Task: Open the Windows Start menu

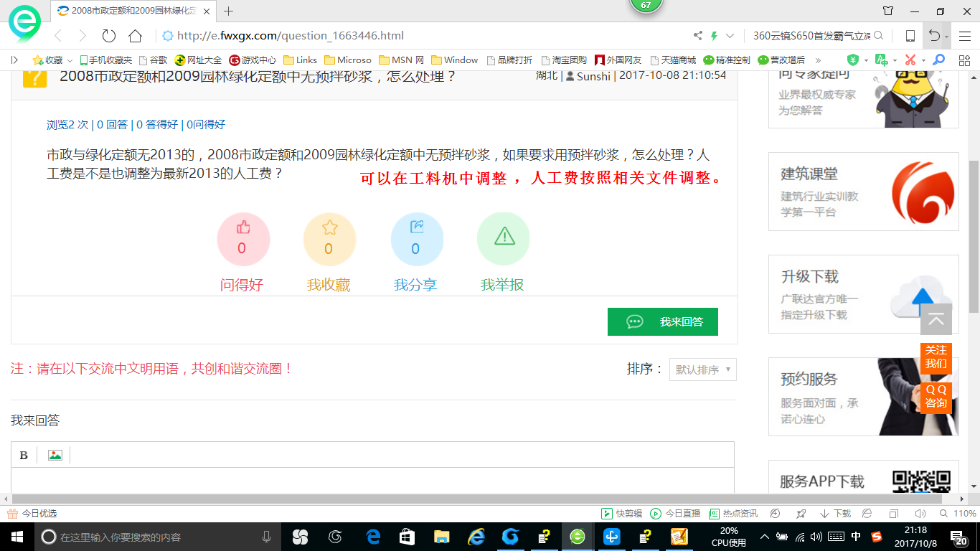Action: [x=17, y=537]
